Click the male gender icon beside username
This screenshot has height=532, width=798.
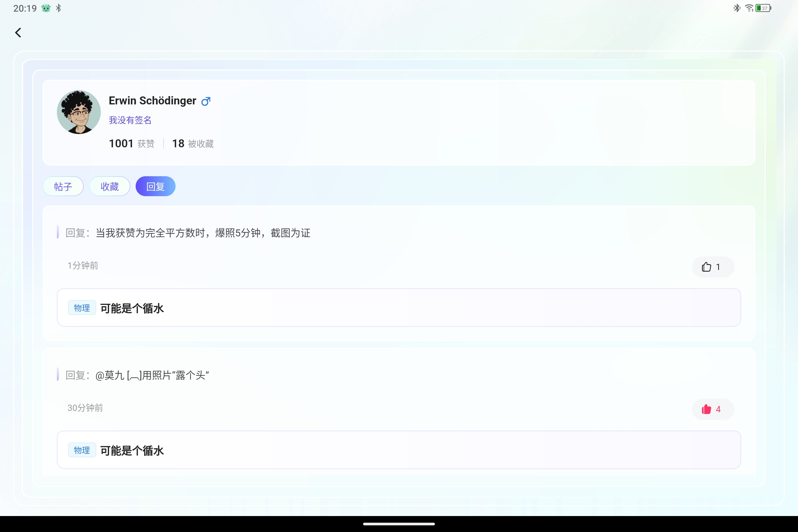point(205,101)
